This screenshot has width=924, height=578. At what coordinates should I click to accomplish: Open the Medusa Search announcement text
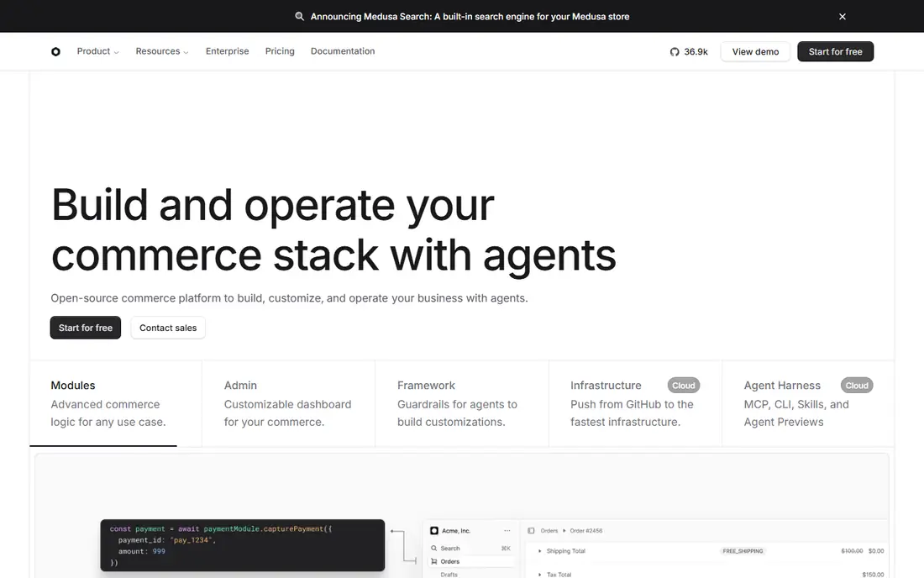(470, 17)
